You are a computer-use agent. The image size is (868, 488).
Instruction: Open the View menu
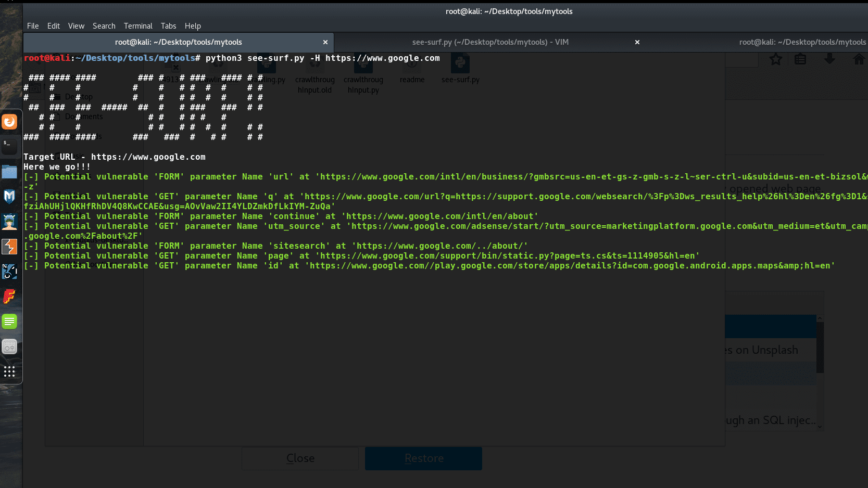[76, 26]
